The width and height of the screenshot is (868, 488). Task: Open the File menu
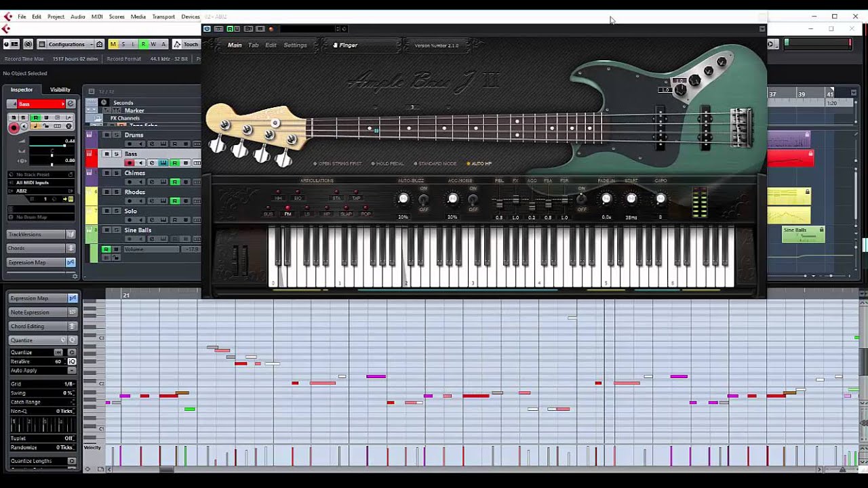[22, 16]
